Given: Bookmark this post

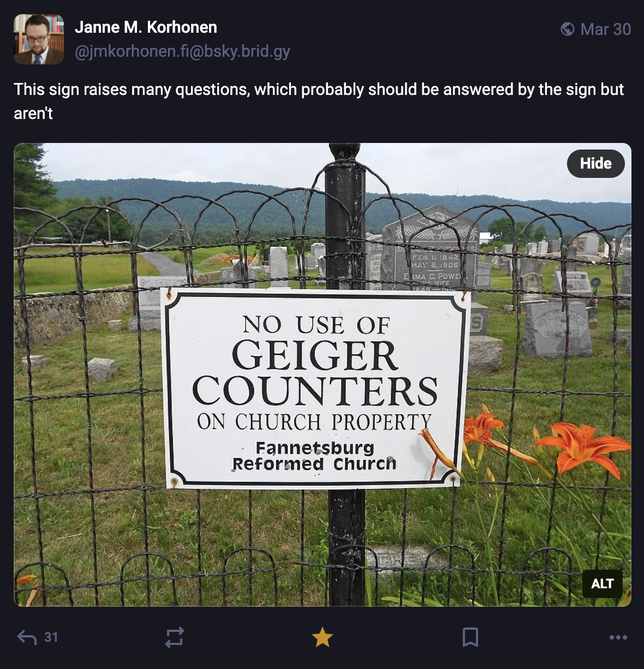Looking at the screenshot, I should point(470,637).
